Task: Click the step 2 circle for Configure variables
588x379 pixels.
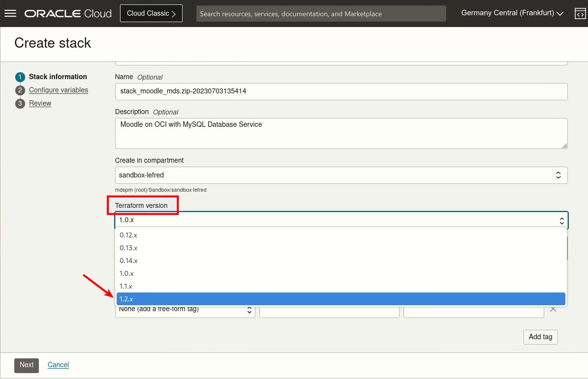Action: click(20, 90)
